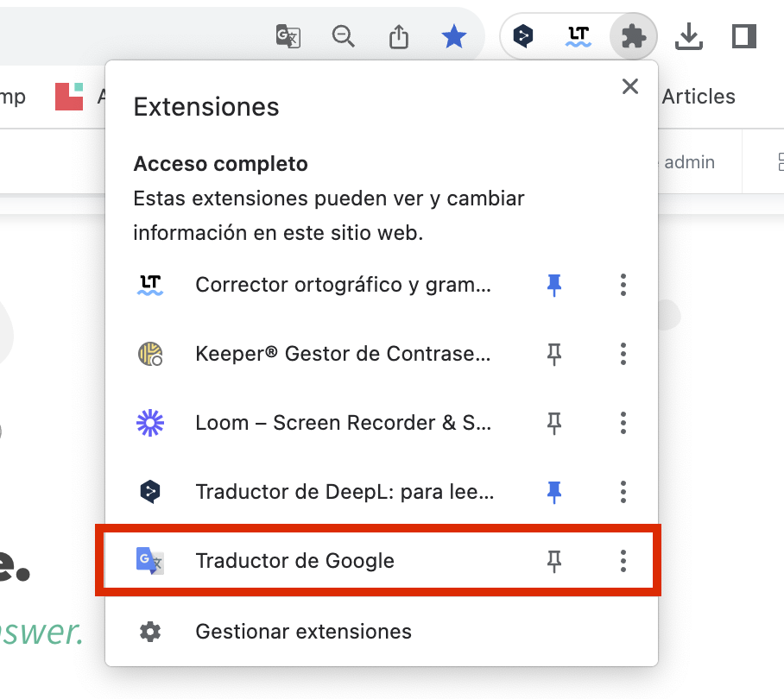Image resolution: width=784 pixels, height=699 pixels.
Task: Click the Google Translate icon in address bar
Action: point(288,36)
